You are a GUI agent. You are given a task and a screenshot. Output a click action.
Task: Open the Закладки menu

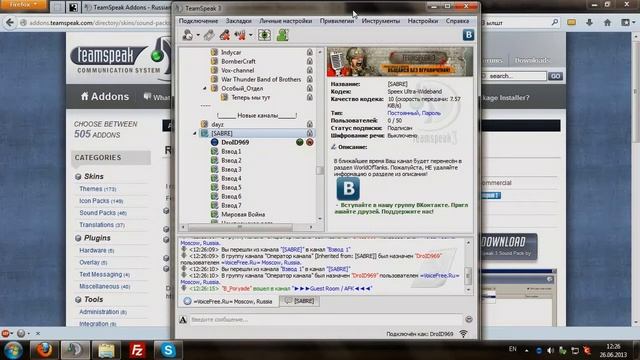pyautogui.click(x=239, y=21)
